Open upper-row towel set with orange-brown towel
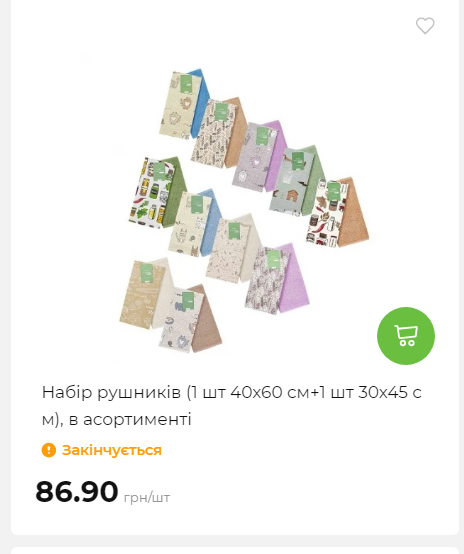Screen dimensions: 464x554 (x=219, y=132)
